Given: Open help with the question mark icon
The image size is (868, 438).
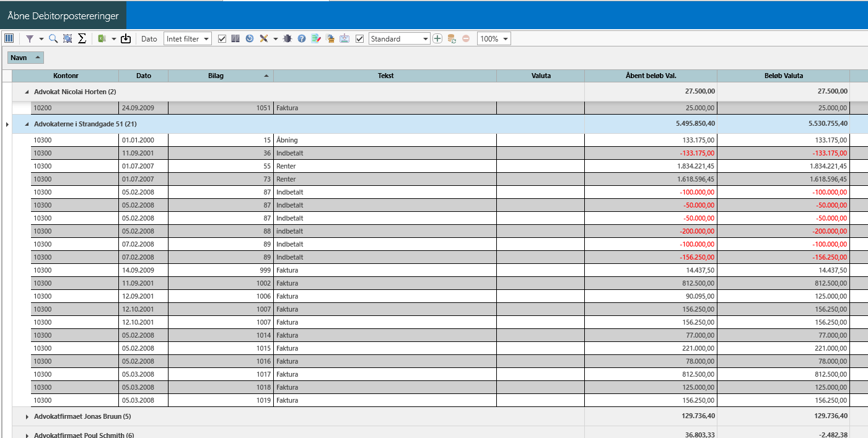Looking at the screenshot, I should coord(302,38).
